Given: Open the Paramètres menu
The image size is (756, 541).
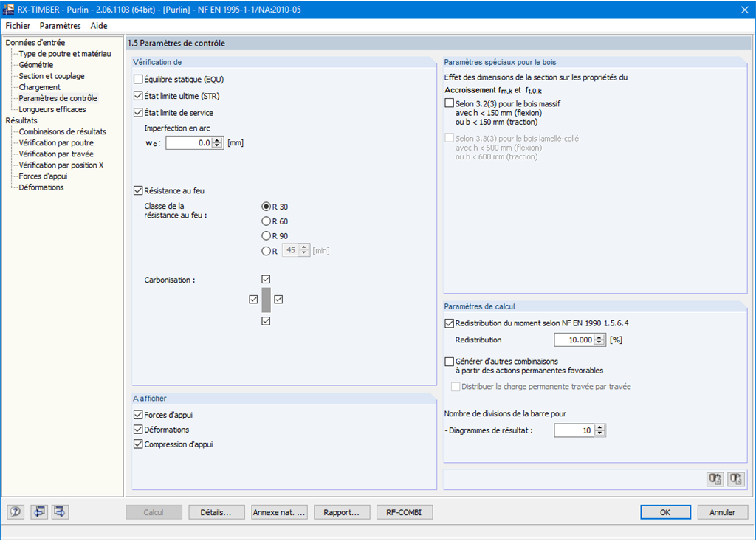Looking at the screenshot, I should tap(60, 25).
